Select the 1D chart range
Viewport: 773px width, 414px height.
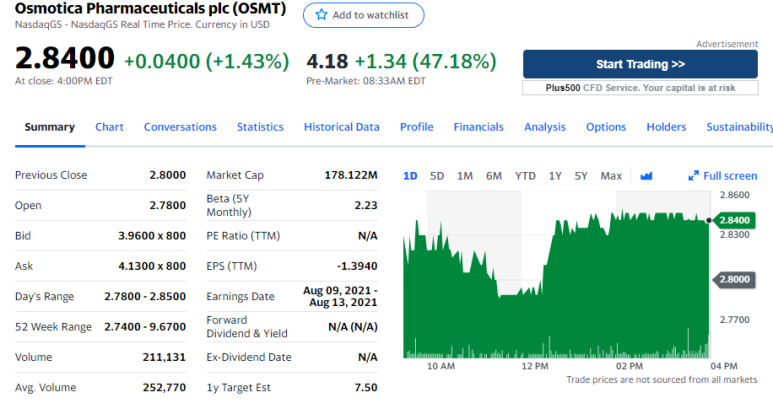point(410,176)
